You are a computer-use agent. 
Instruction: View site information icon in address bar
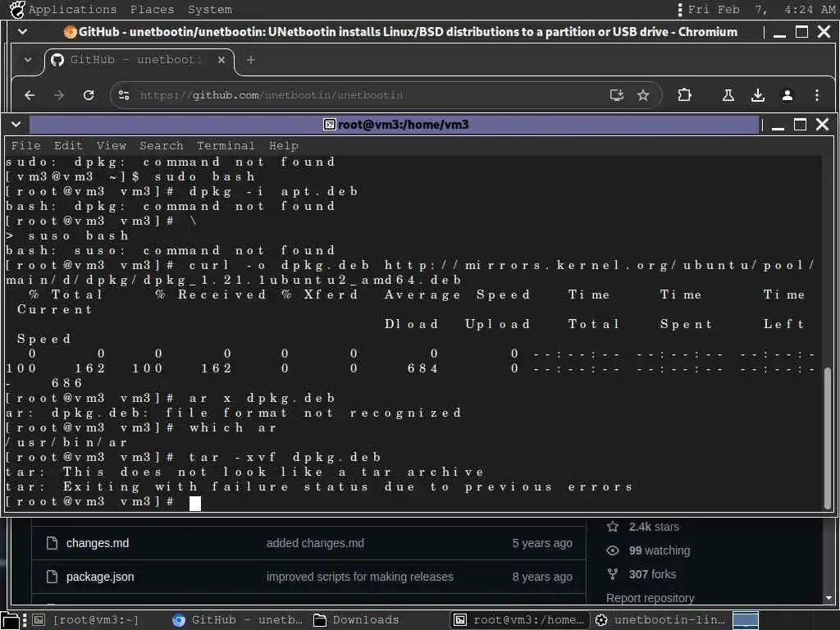[x=124, y=95]
